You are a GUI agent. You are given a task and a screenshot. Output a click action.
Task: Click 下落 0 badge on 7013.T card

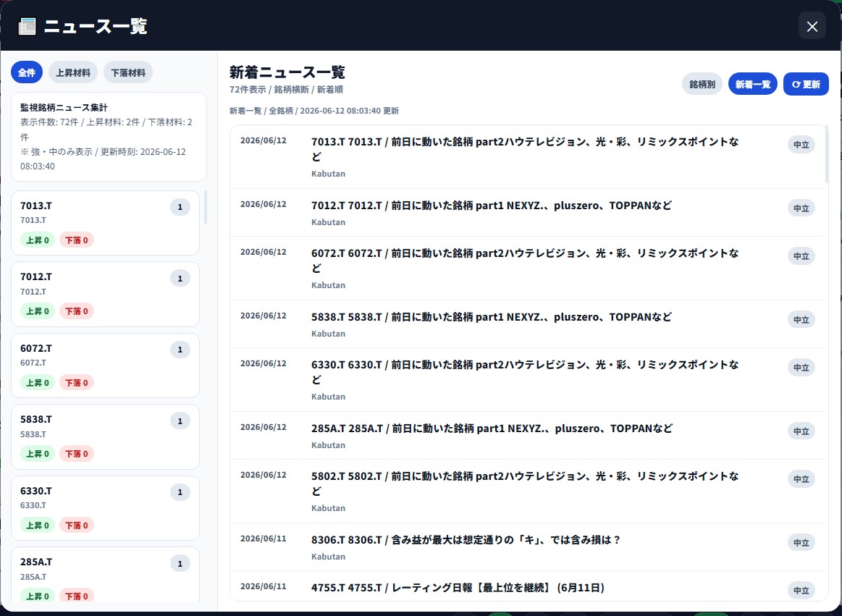(x=77, y=240)
